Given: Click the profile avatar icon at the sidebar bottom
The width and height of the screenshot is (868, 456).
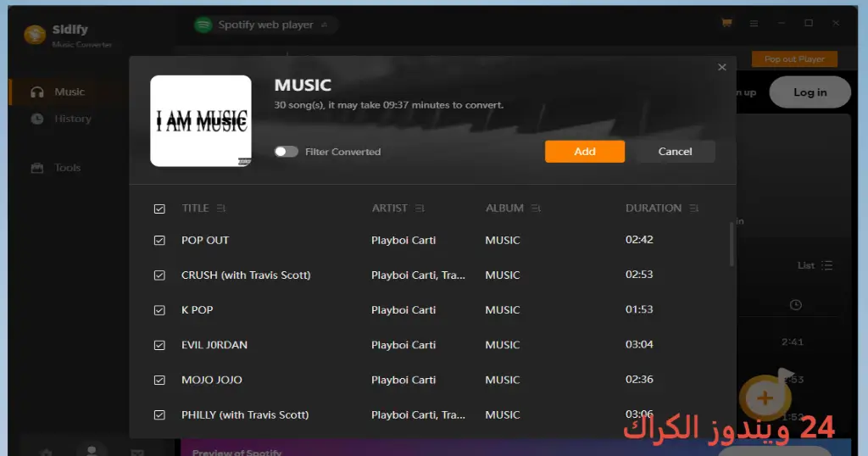Looking at the screenshot, I should 92,450.
